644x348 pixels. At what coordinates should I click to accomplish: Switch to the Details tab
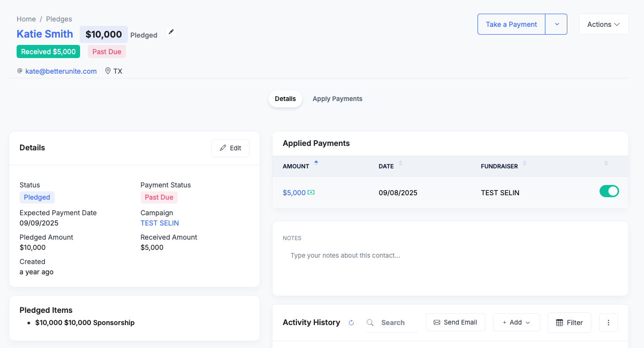pyautogui.click(x=285, y=99)
